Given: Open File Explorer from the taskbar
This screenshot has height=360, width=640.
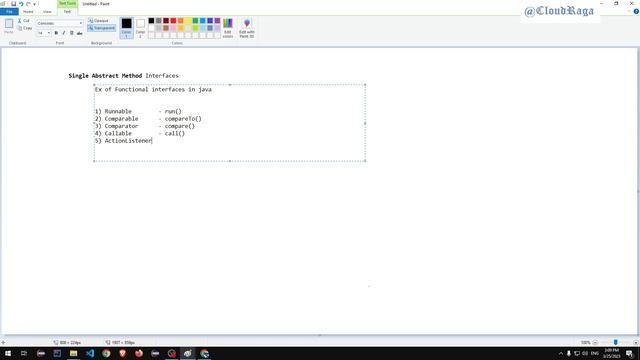Looking at the screenshot, I should coord(73,353).
